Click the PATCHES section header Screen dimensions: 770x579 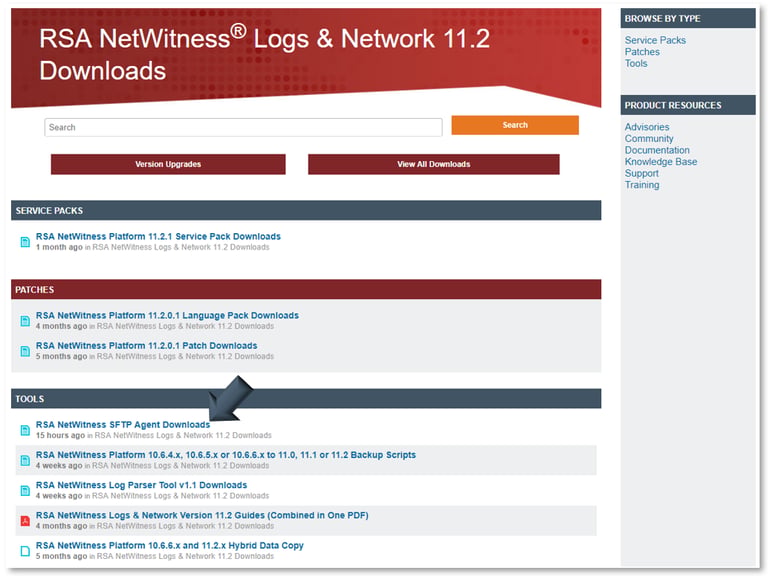tap(306, 290)
